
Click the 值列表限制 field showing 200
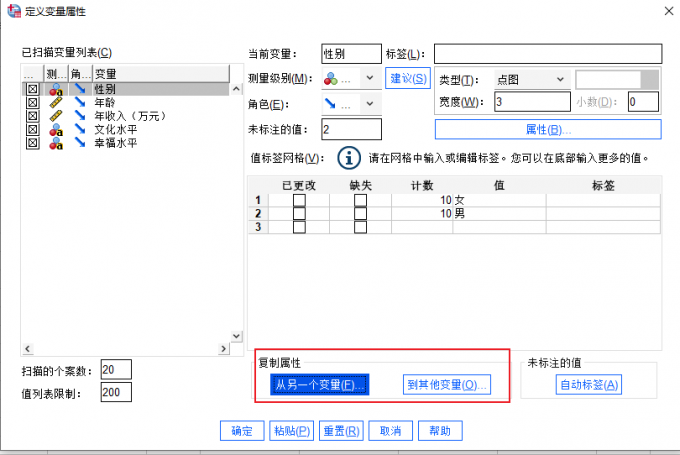point(116,392)
